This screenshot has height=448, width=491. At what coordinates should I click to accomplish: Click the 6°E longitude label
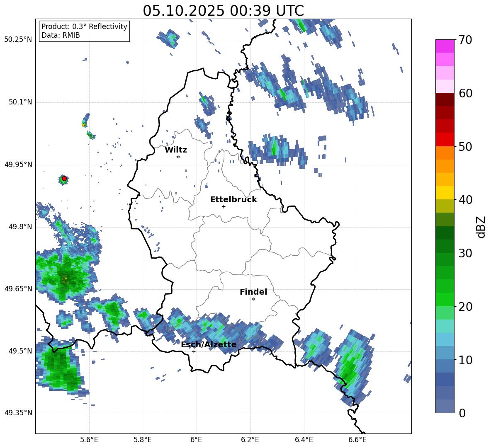pos(196,440)
